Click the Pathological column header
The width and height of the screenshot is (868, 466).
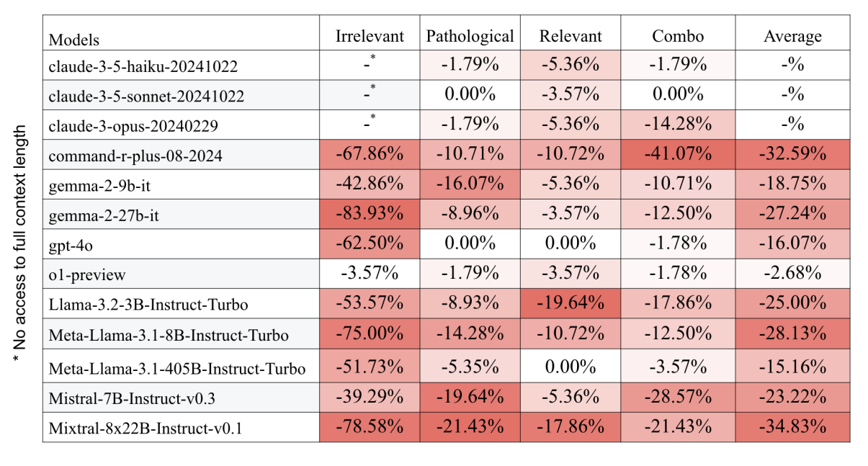click(470, 36)
